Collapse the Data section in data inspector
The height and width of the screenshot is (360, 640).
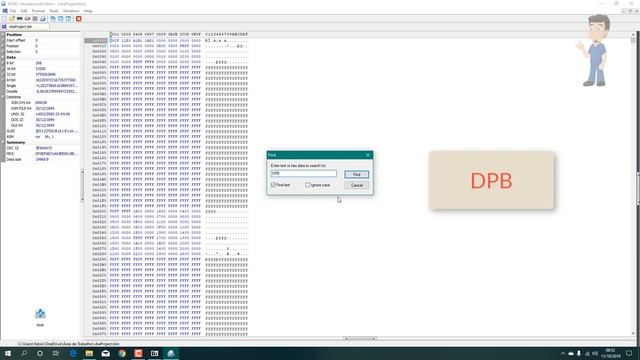3,58
